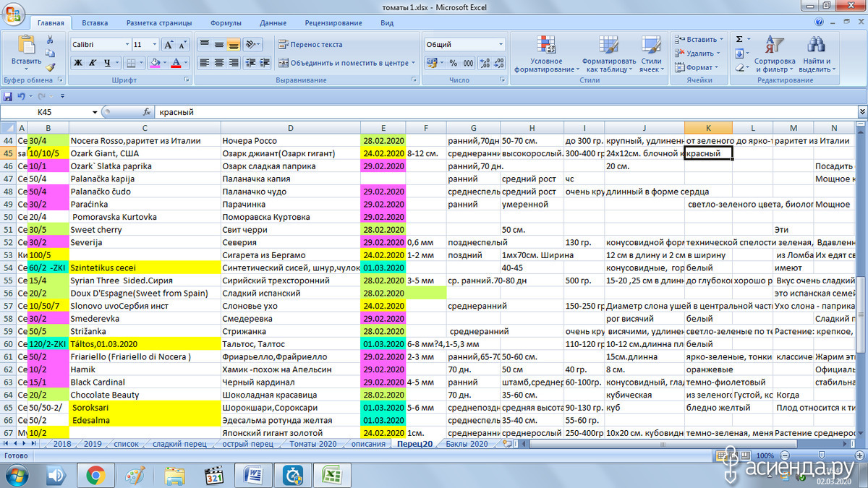Open the Office Button menu
Viewport: 868px width, 488px height.
click(14, 13)
